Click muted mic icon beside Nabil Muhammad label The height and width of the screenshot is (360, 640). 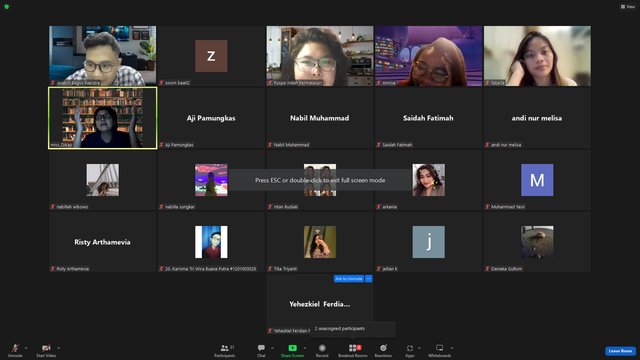[270, 145]
